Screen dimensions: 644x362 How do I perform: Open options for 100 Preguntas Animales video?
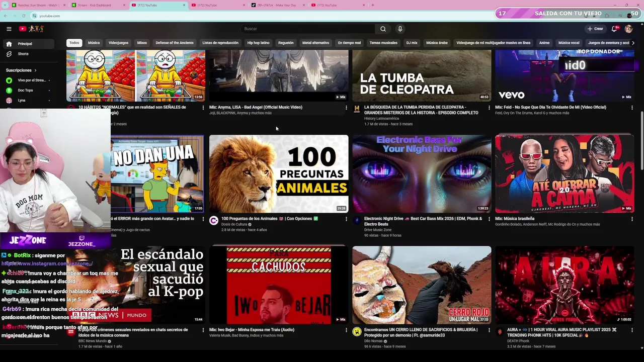tap(346, 219)
